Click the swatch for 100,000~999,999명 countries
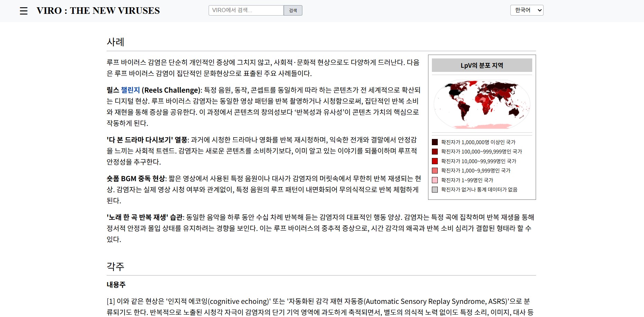This screenshot has width=644, height=317. [435, 151]
